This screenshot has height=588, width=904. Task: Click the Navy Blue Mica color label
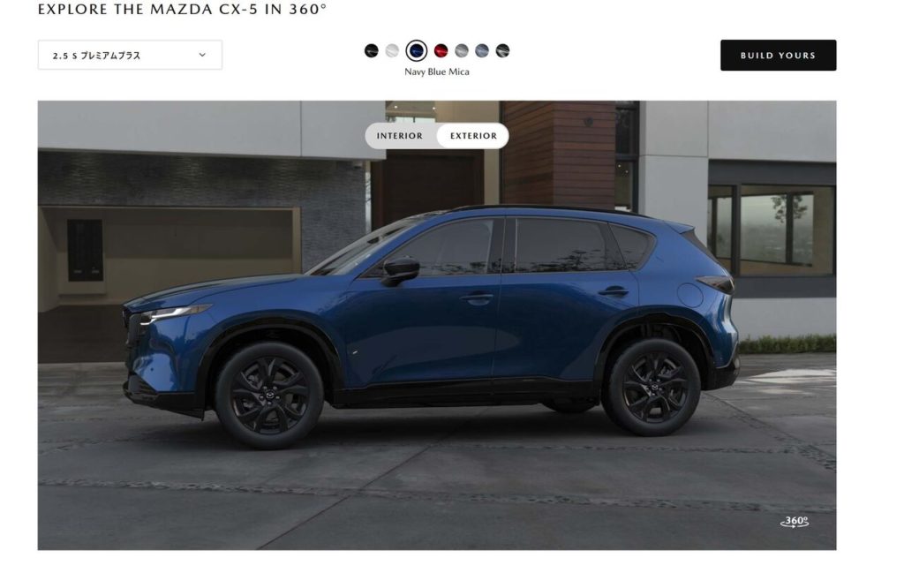click(436, 72)
